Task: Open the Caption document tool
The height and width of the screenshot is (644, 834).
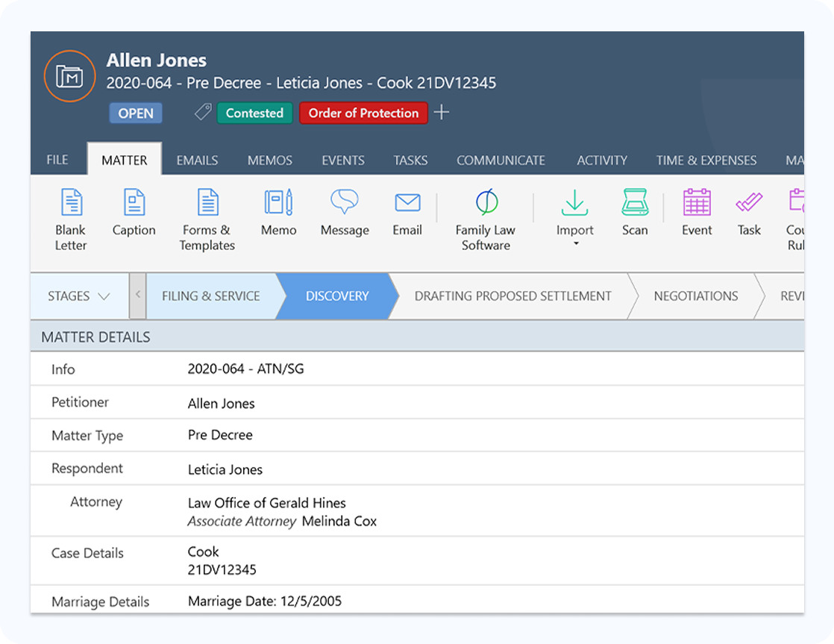Action: [x=134, y=212]
